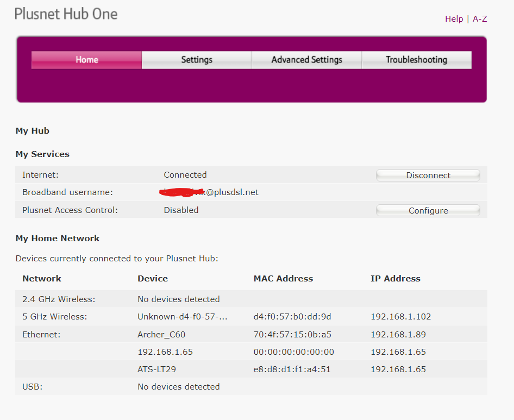The height and width of the screenshot is (420, 514).
Task: Go to the Troubleshooting tab
Action: pyautogui.click(x=416, y=60)
